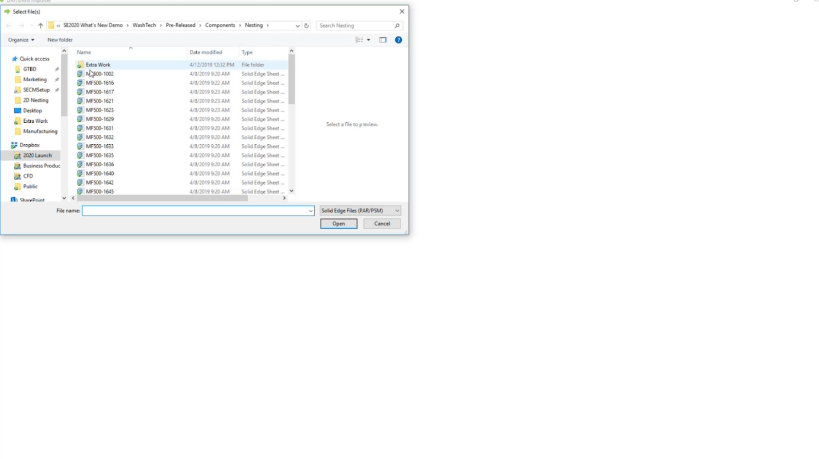
Task: Click the GTBD folder icon in sidebar
Action: [x=18, y=69]
